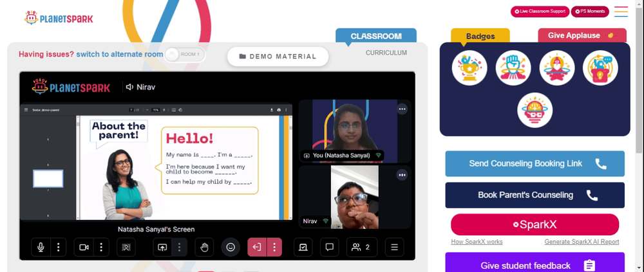644x272 pixels.
Task: Zoom in the PDF with plus icon
Action: [x=164, y=110]
